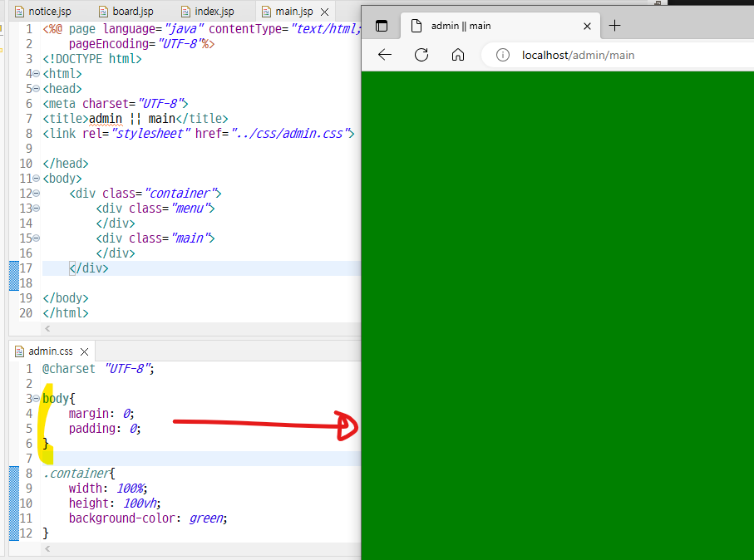Screen dimensions: 754x560
Task: Collapse the body tag fold on line 11
Action: tap(36, 179)
